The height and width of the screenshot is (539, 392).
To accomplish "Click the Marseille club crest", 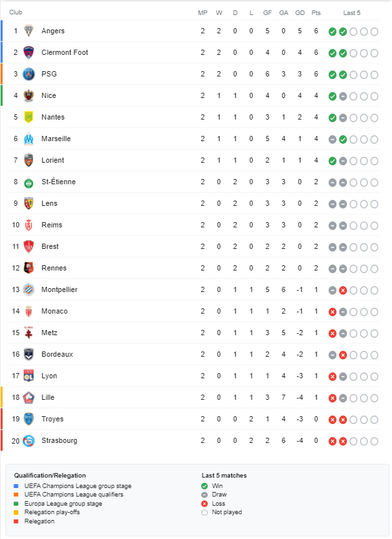I will coord(29,139).
